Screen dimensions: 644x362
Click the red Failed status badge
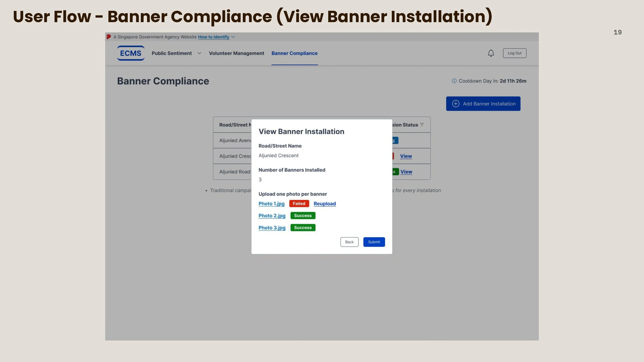click(299, 204)
